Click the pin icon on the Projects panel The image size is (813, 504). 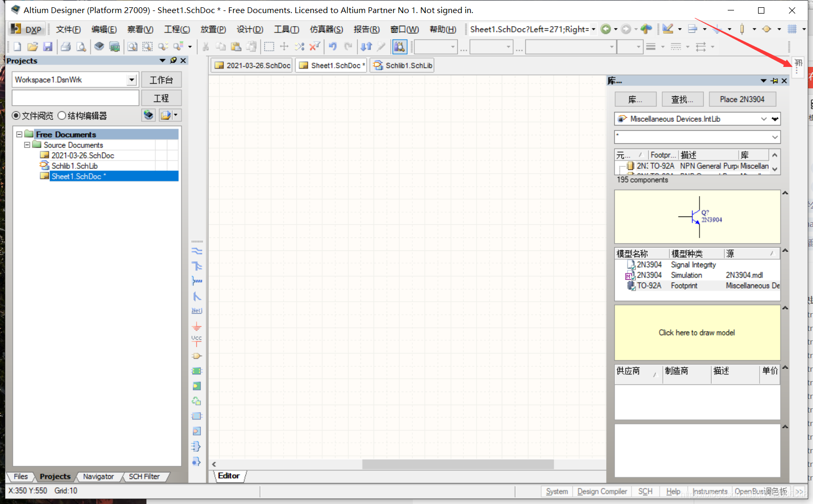point(174,61)
